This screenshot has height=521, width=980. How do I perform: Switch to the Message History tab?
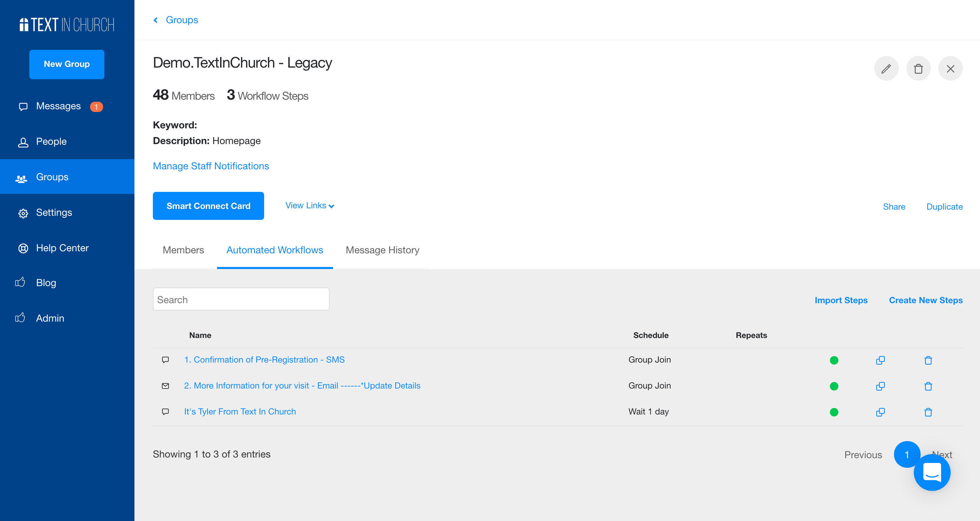pos(382,250)
